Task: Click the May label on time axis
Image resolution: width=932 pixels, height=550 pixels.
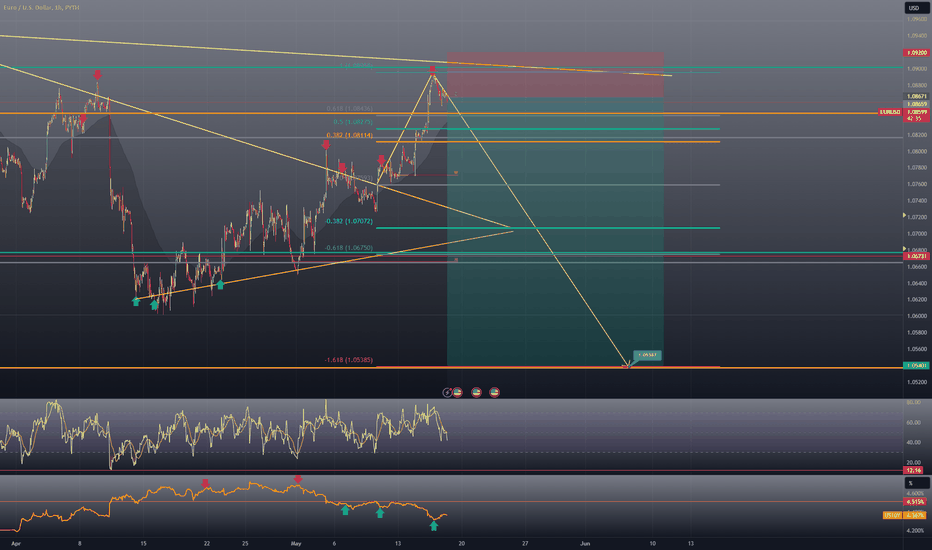Action: click(x=296, y=543)
